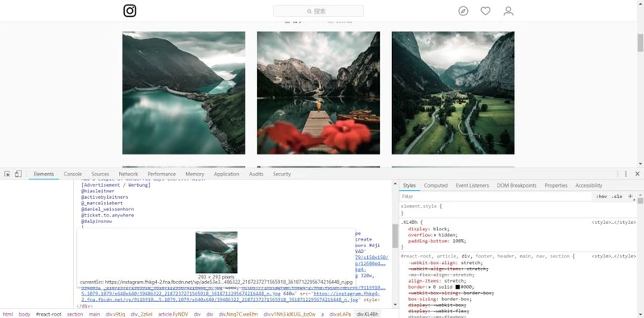Switch to the Audits tab
The height and width of the screenshot is (318, 644).
click(256, 174)
